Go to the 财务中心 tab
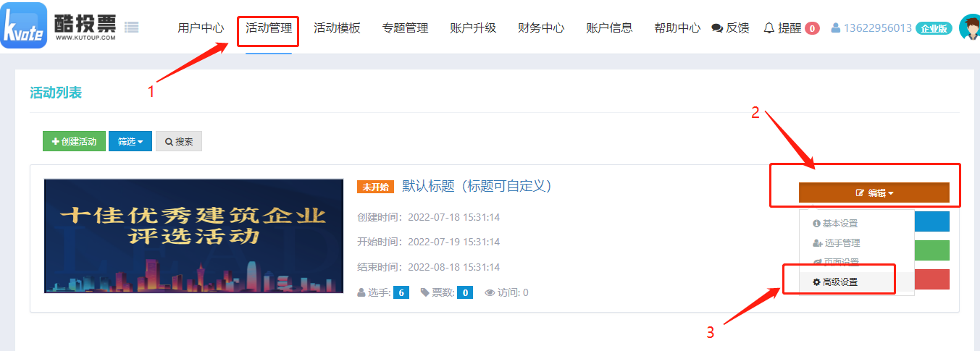 (541, 28)
